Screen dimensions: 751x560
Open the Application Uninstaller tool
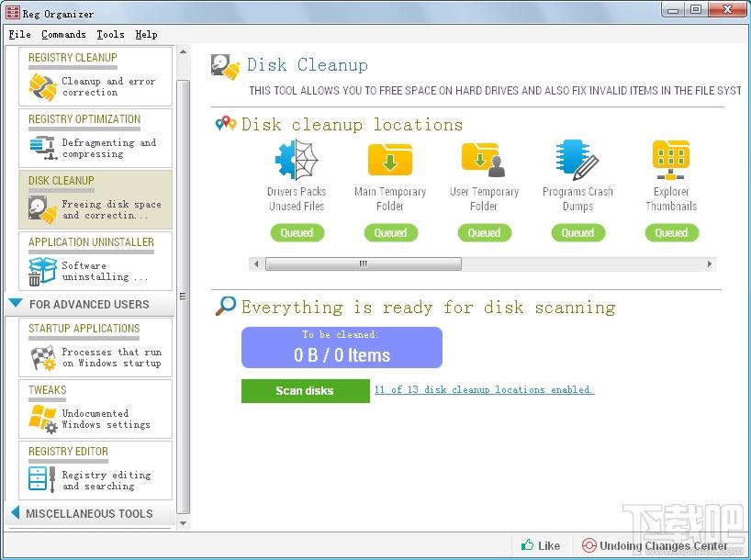click(x=95, y=262)
